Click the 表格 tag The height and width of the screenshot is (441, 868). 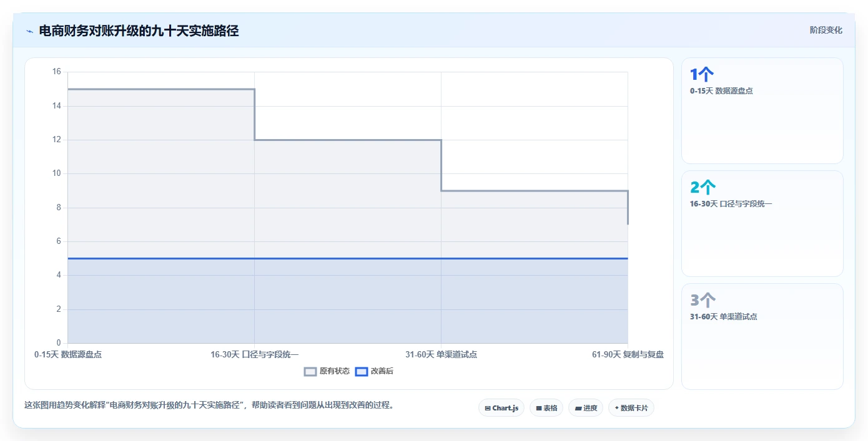pos(546,408)
